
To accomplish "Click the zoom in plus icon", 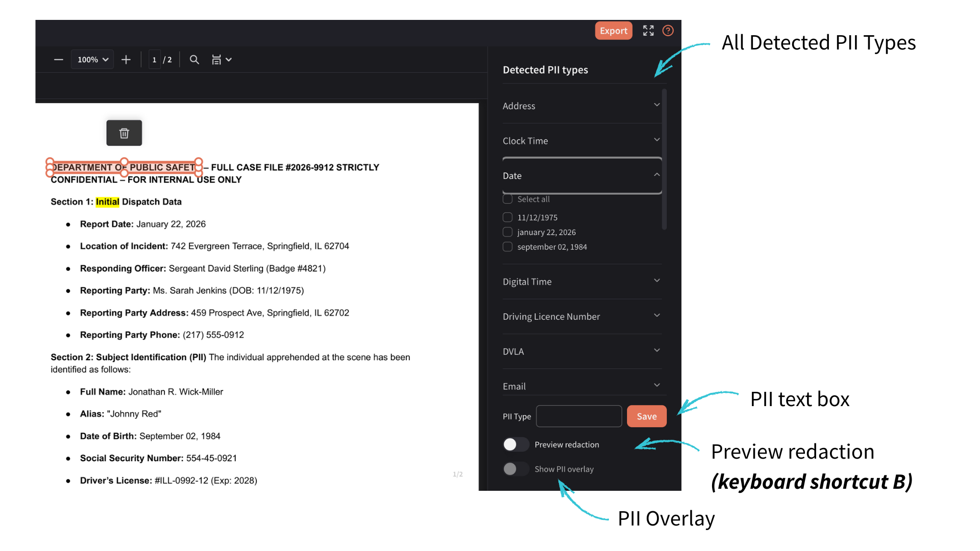I will tap(126, 60).
